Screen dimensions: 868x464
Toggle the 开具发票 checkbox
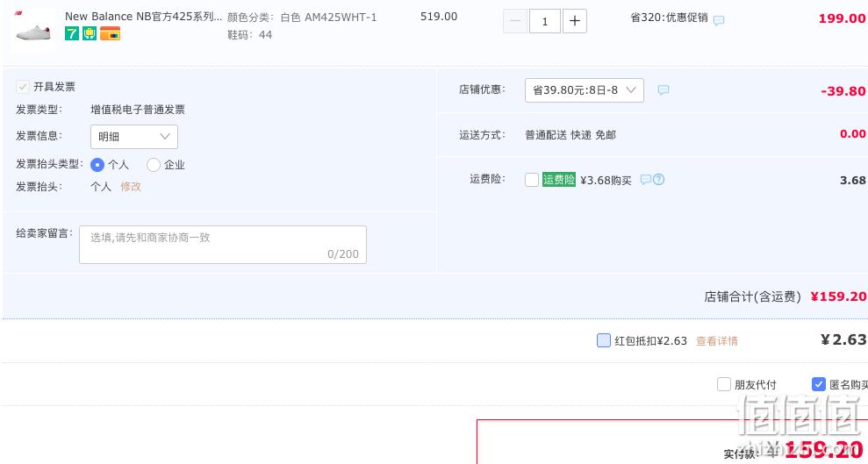click(23, 87)
